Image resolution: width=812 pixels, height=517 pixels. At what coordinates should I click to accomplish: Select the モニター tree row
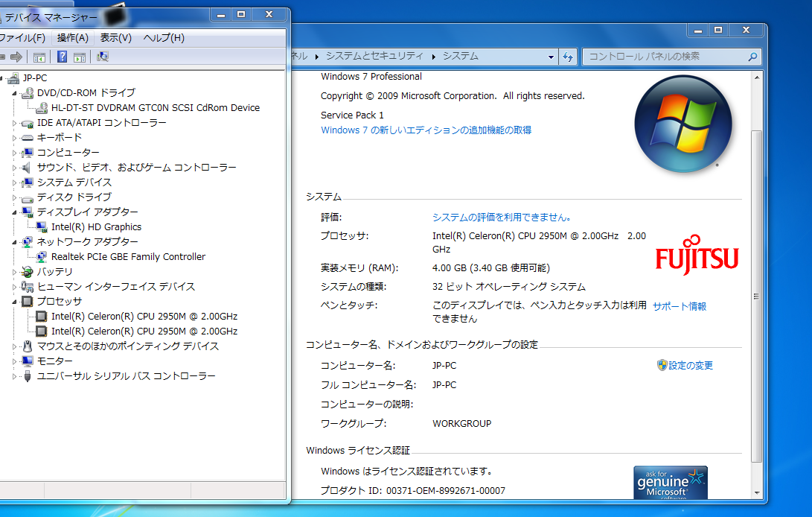pyautogui.click(x=54, y=361)
